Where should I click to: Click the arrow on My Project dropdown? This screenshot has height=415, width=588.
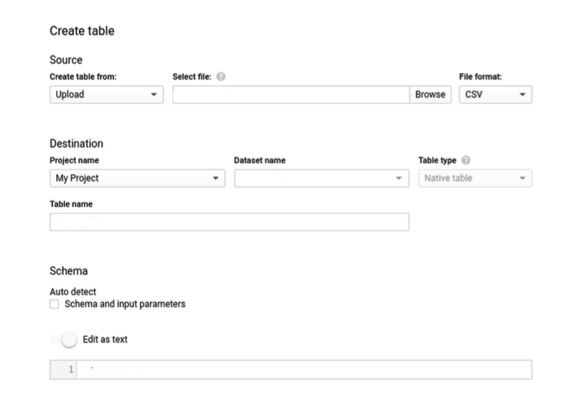click(x=216, y=178)
